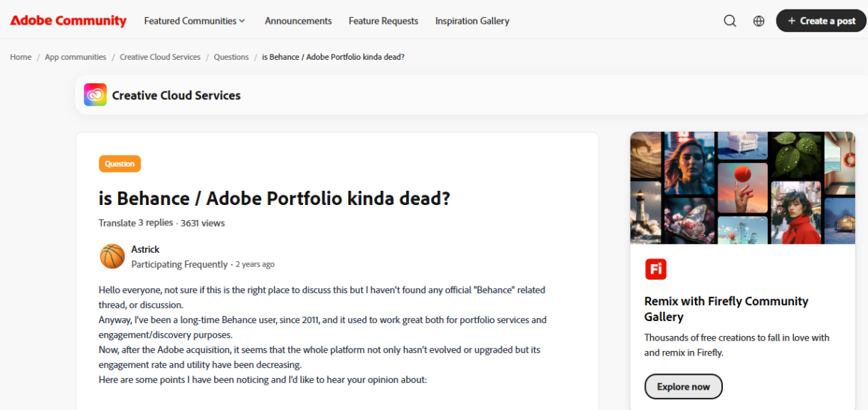The width and height of the screenshot is (868, 410).
Task: Open Astrick's basketball avatar
Action: pyautogui.click(x=112, y=256)
